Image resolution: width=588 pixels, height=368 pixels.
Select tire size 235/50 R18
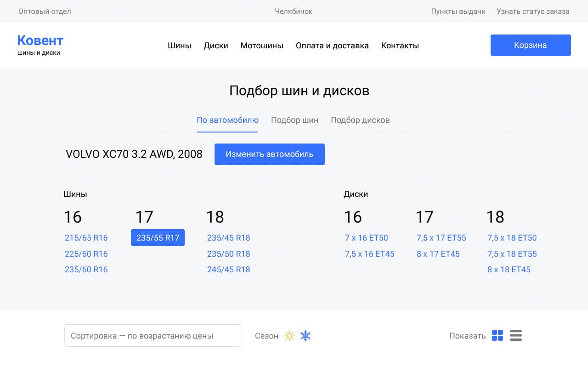(229, 254)
